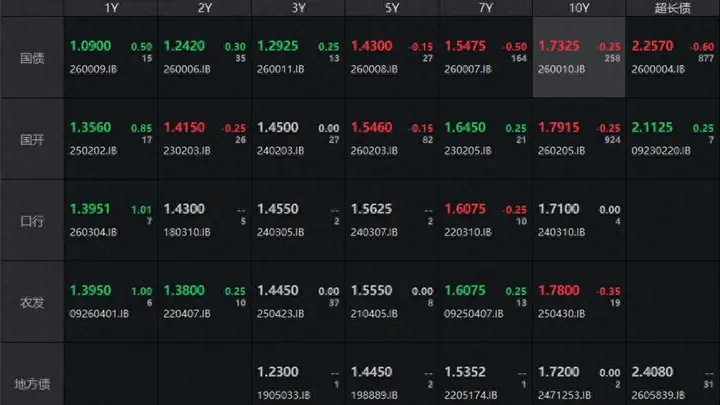Click the yield value 2.2570
720x405 pixels.
(x=652, y=46)
